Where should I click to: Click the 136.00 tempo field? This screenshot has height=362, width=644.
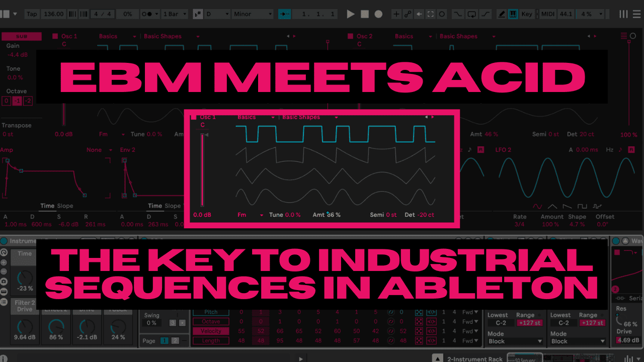[x=53, y=14]
